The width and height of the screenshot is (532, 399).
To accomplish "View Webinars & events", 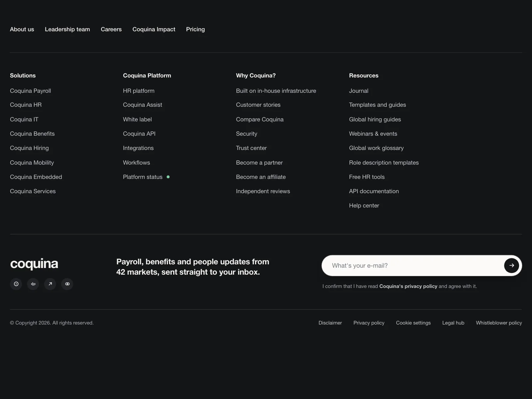I will (x=373, y=134).
